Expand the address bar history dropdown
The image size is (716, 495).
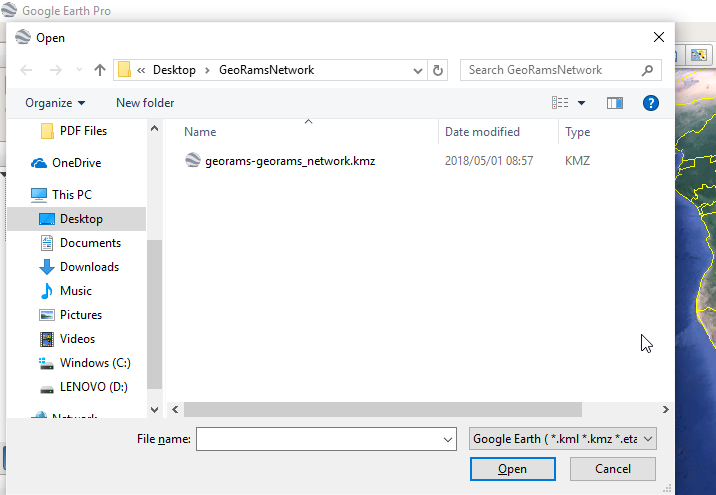click(x=417, y=70)
